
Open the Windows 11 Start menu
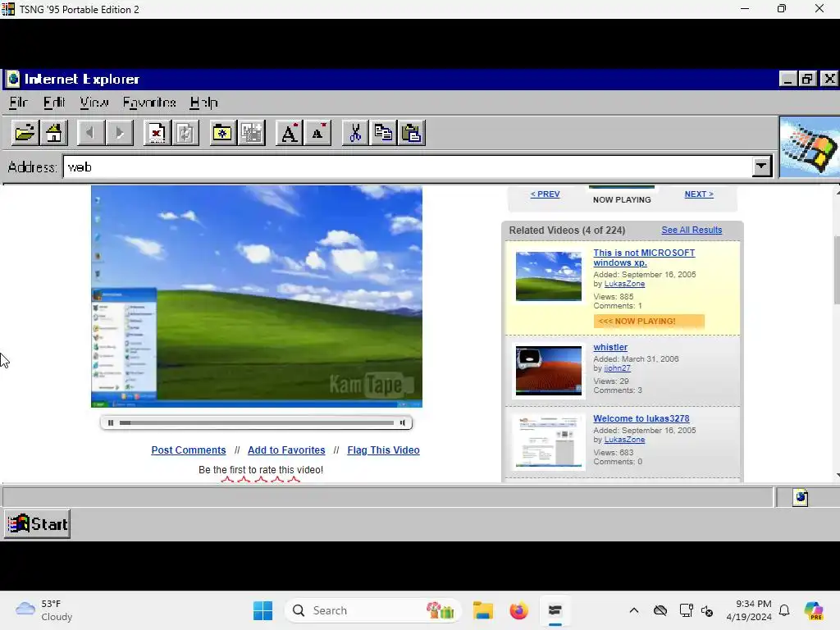(262, 610)
